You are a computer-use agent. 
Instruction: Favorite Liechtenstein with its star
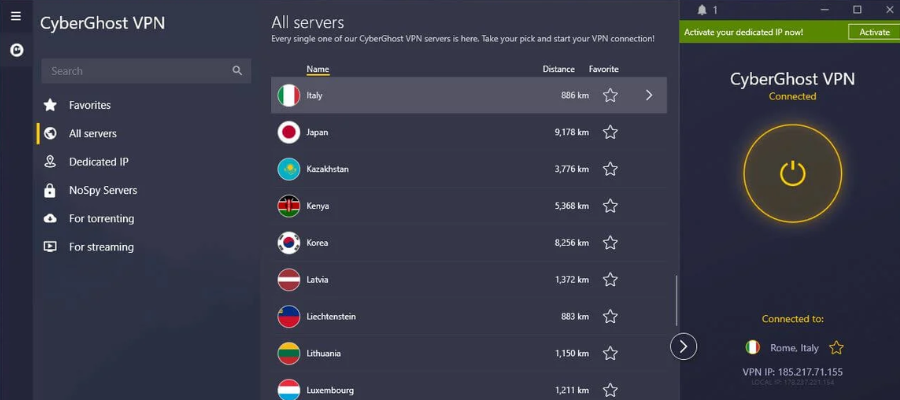pos(610,316)
